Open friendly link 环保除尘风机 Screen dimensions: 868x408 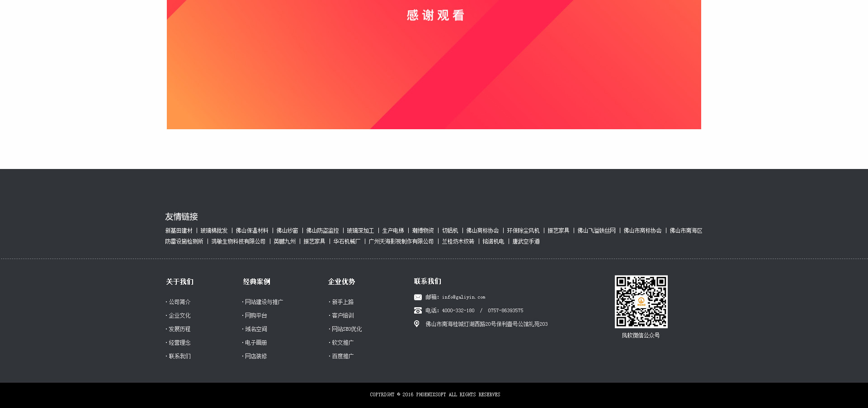[523, 231]
